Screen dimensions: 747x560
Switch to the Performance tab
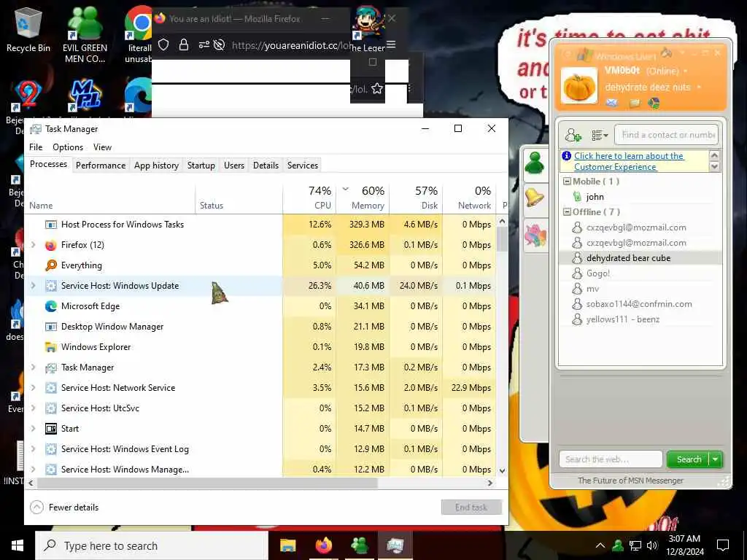pos(101,166)
